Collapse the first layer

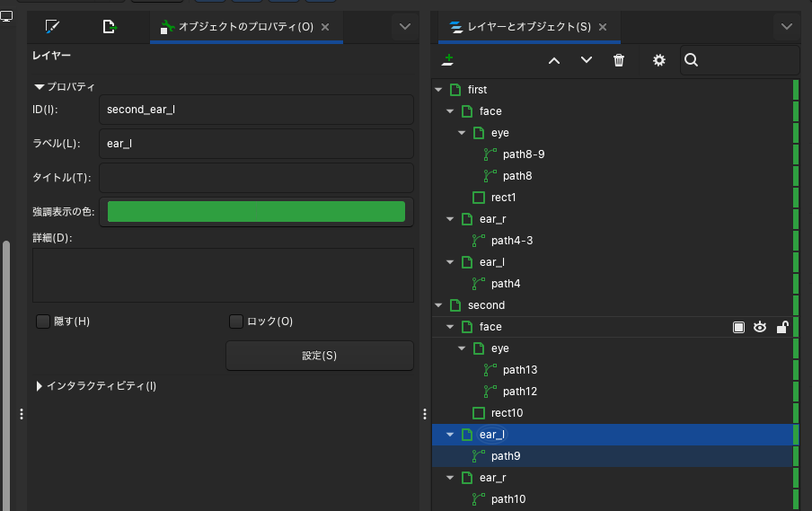[x=438, y=90]
